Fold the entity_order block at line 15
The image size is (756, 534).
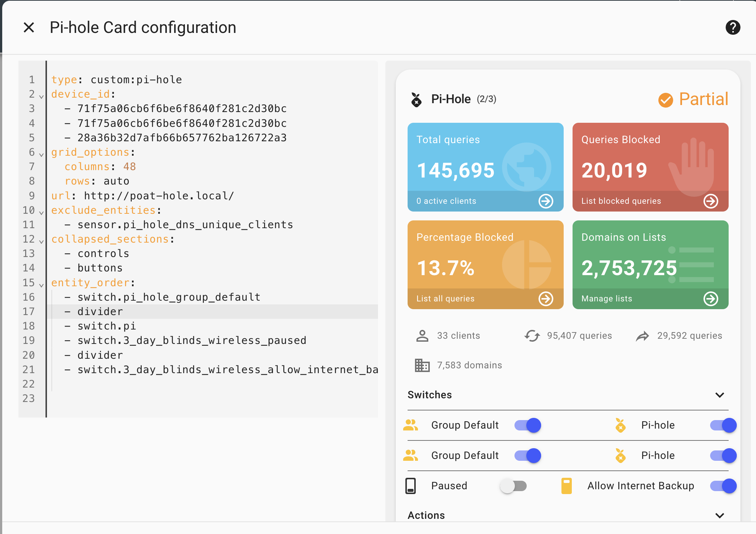(41, 285)
